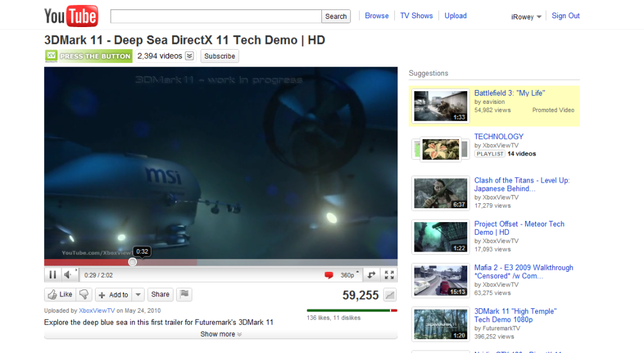Click the 0:29 / 2:02 time display
644x353 pixels.
point(99,276)
